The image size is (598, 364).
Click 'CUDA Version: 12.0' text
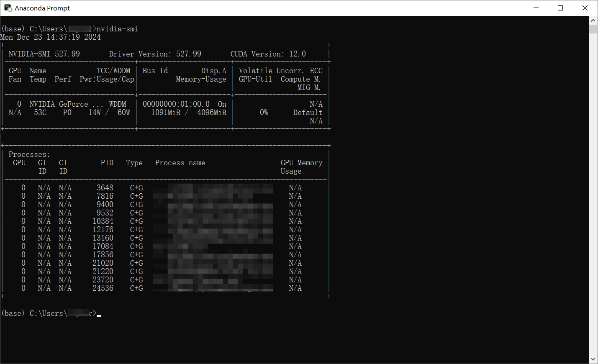pos(268,54)
